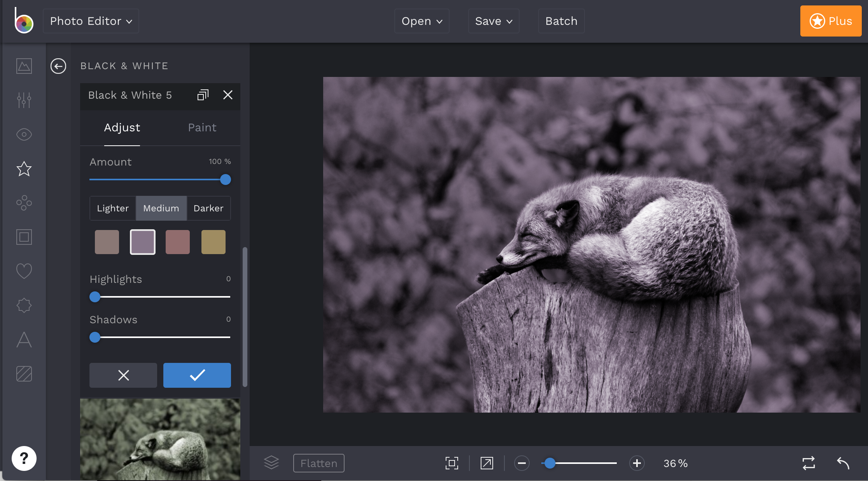Click the 36 % zoom value
This screenshot has width=868, height=481.
[675, 463]
